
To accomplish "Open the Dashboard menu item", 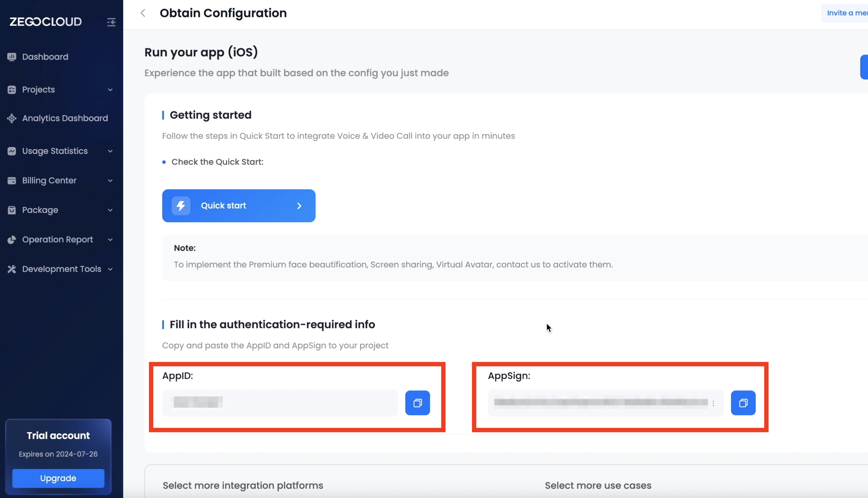I will point(45,57).
